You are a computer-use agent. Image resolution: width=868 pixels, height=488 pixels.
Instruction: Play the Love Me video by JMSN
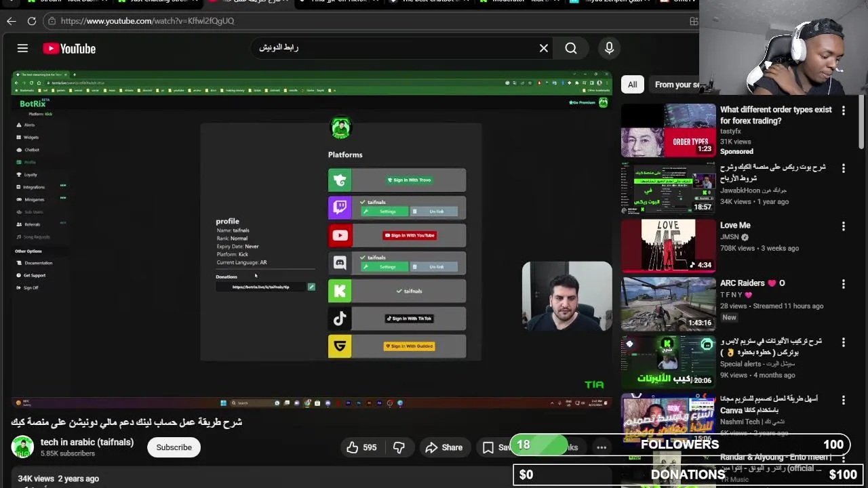tap(668, 245)
